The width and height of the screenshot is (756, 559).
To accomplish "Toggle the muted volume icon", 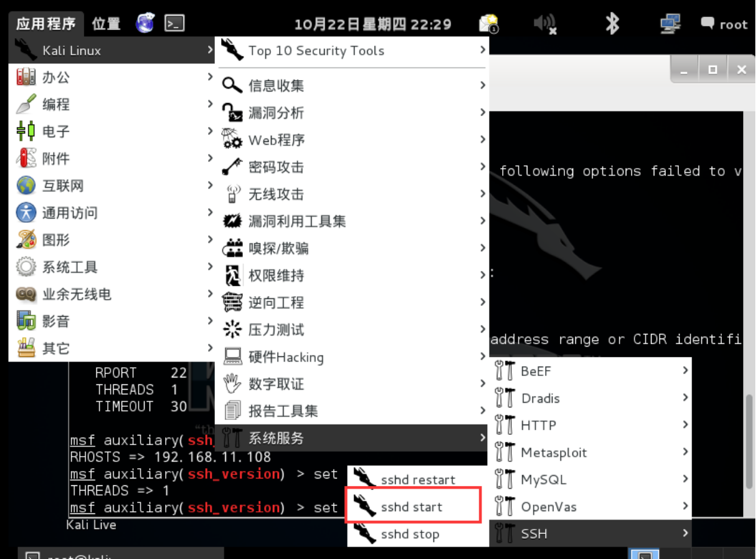I will pos(545,24).
